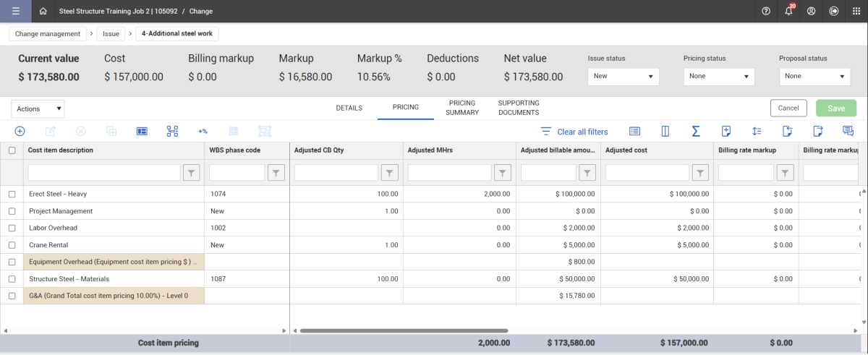
Task: Open the Supporting Documents tab
Action: (518, 108)
